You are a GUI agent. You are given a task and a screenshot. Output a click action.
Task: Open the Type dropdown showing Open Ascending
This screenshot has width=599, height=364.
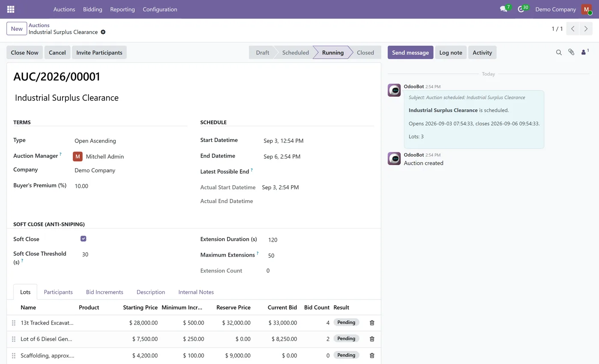point(130,141)
